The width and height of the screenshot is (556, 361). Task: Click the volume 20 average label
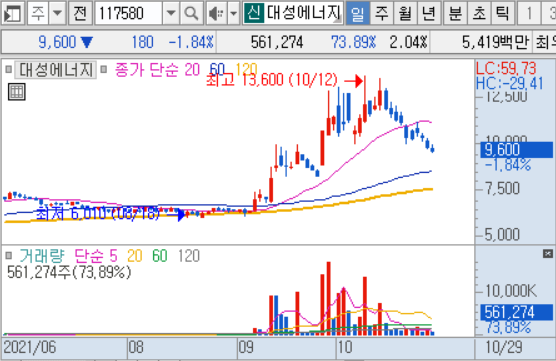point(135,256)
